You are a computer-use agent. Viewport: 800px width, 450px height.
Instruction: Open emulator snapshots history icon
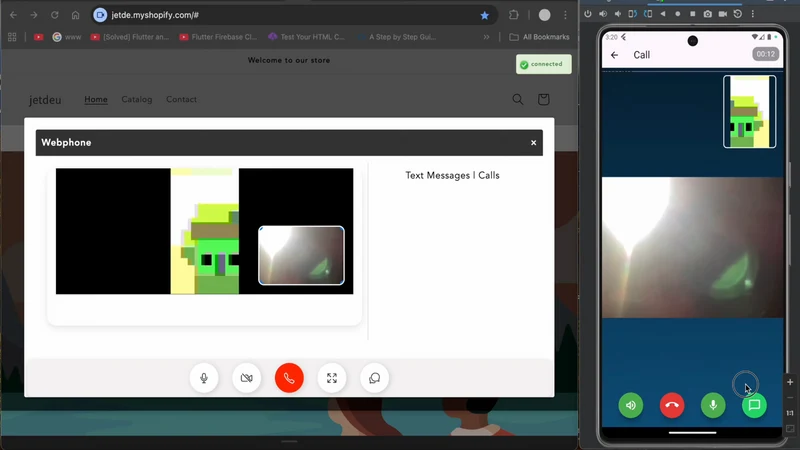738,14
